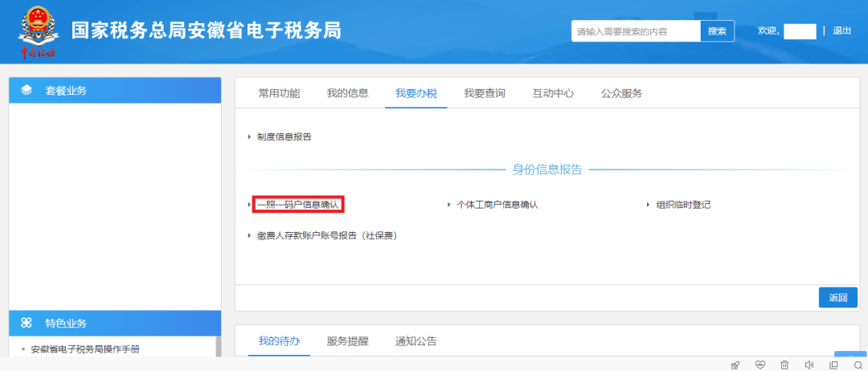Switch to the 服务提醒 tab
868x371 pixels.
click(x=348, y=341)
